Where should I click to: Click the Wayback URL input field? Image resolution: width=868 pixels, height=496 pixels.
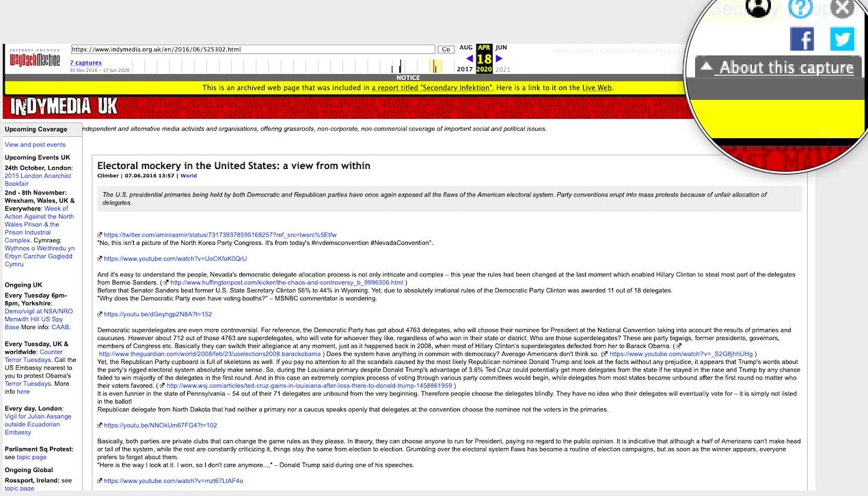252,49
